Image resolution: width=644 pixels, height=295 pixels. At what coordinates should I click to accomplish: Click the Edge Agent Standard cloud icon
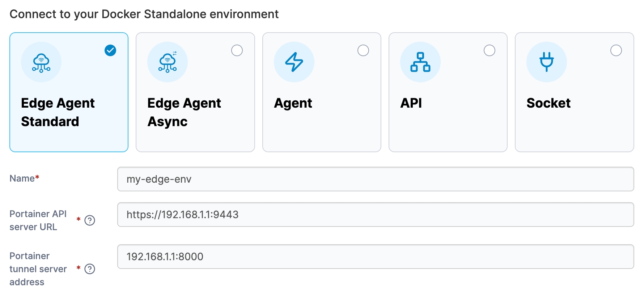[41, 62]
